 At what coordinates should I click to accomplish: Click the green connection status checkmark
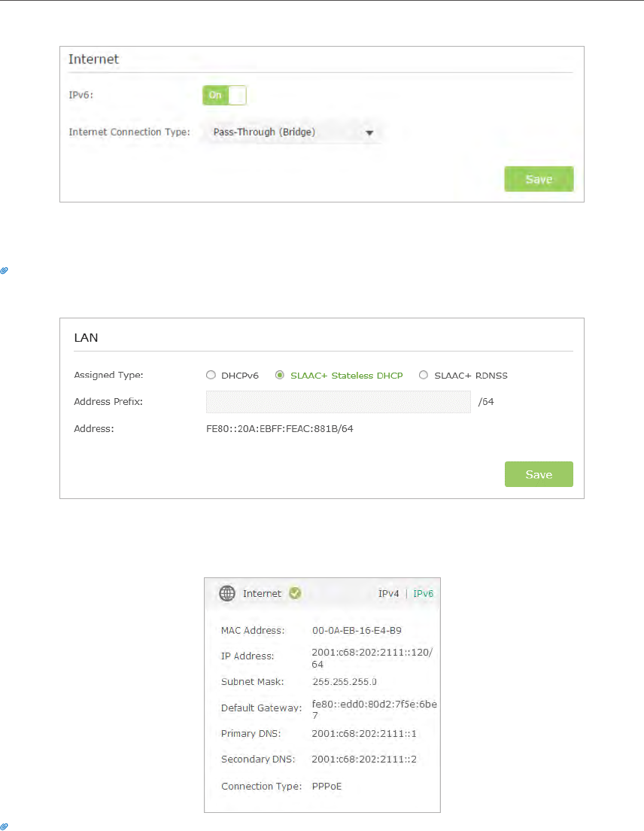(296, 594)
